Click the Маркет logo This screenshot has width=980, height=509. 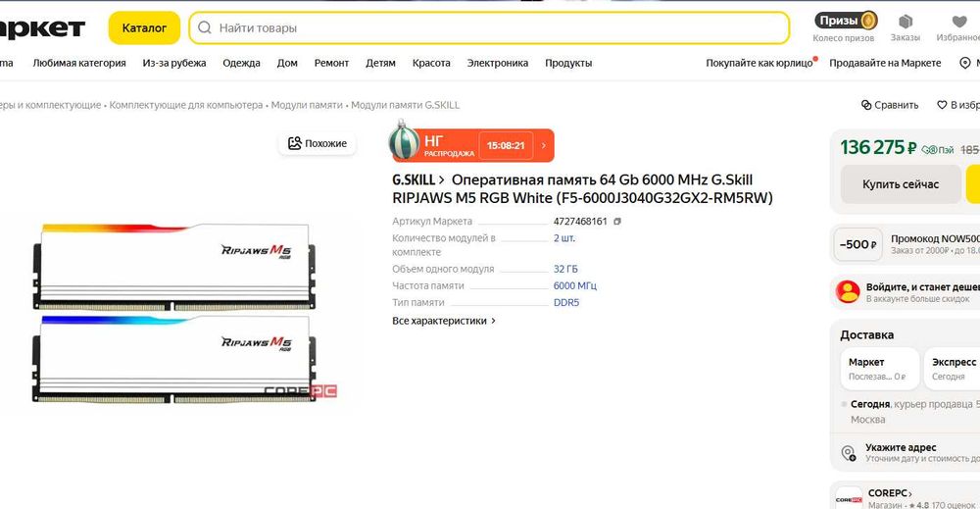point(42,28)
